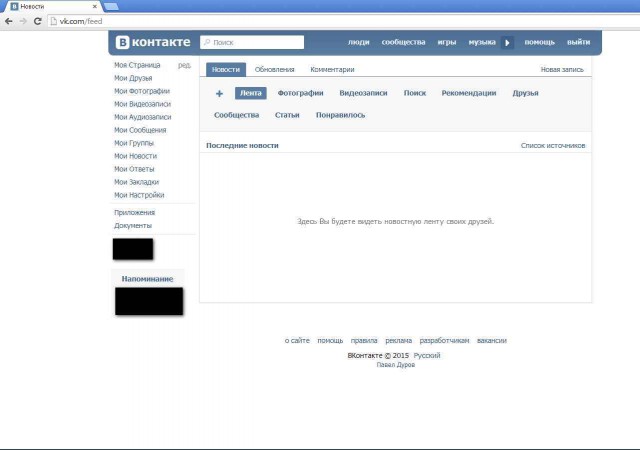
Task: Open игры in the header
Action: [447, 42]
